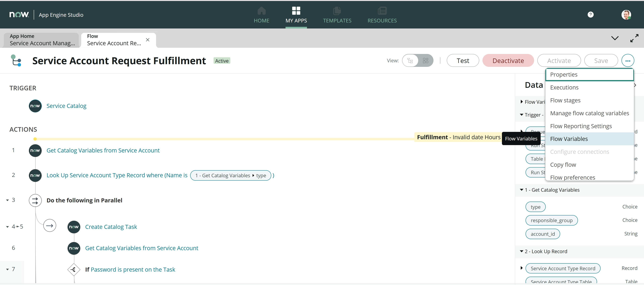644x285 pixels.
Task: Switch the View toggle to card layout
Action: coord(426,60)
